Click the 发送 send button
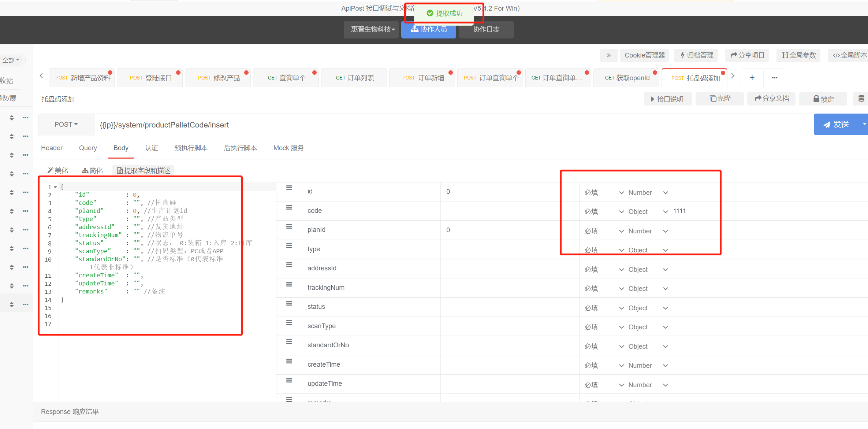The image size is (868, 429). click(835, 125)
